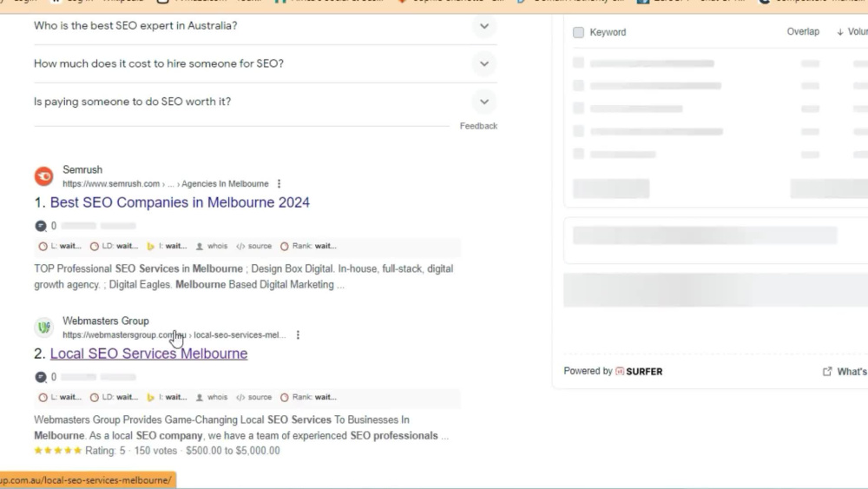Click whois in the Semrush result bar
Image resolution: width=868 pixels, height=489 pixels.
(212, 247)
